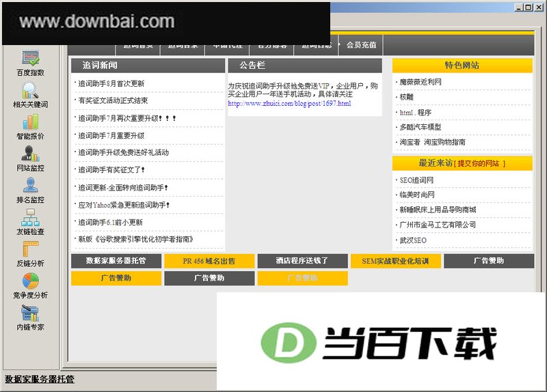Image resolution: width=547 pixels, height=392 pixels.
Task: Minimize the application window
Action: pyautogui.click(x=519, y=8)
